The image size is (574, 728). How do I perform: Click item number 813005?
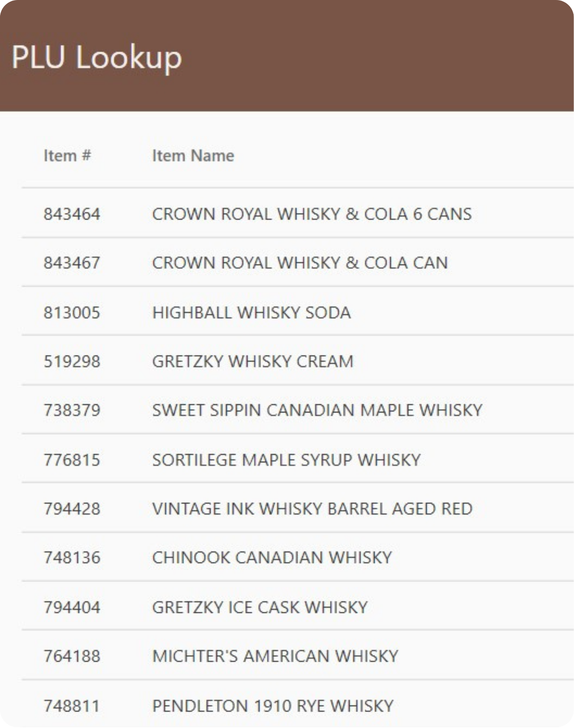click(72, 313)
